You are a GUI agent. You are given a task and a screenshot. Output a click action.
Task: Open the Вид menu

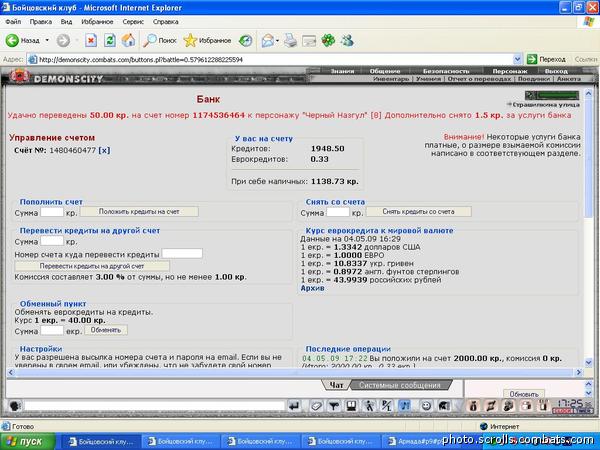[x=66, y=22]
